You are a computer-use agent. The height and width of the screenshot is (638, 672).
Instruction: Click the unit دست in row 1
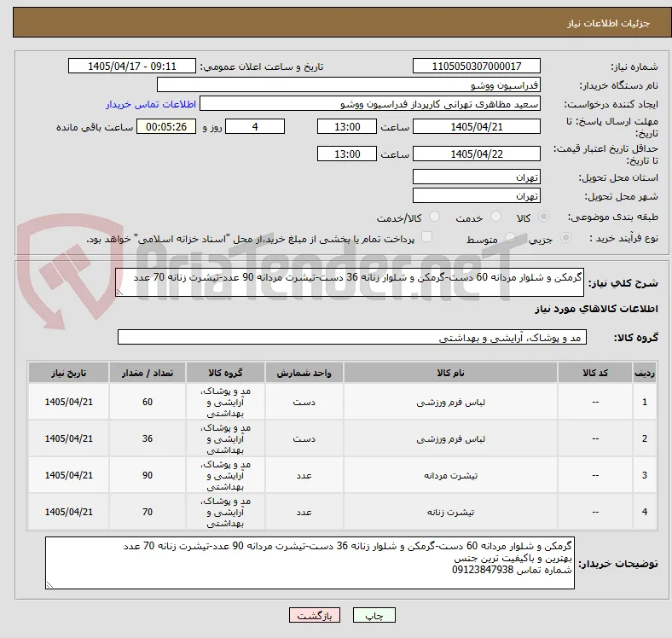(304, 403)
